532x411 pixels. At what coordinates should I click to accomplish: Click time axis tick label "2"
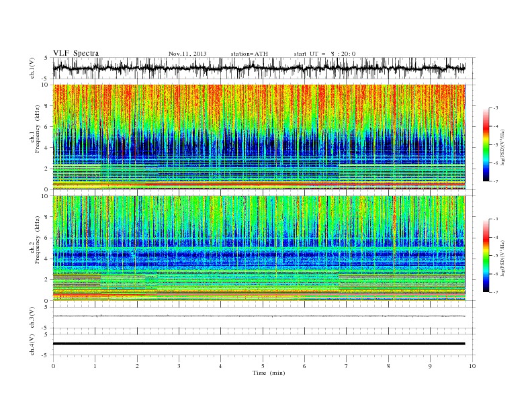[137, 366]
